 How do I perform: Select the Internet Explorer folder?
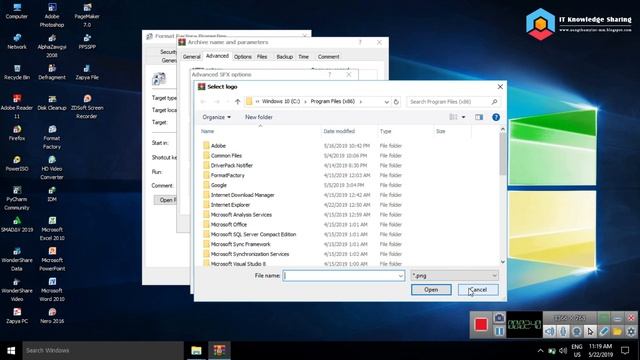click(230, 205)
